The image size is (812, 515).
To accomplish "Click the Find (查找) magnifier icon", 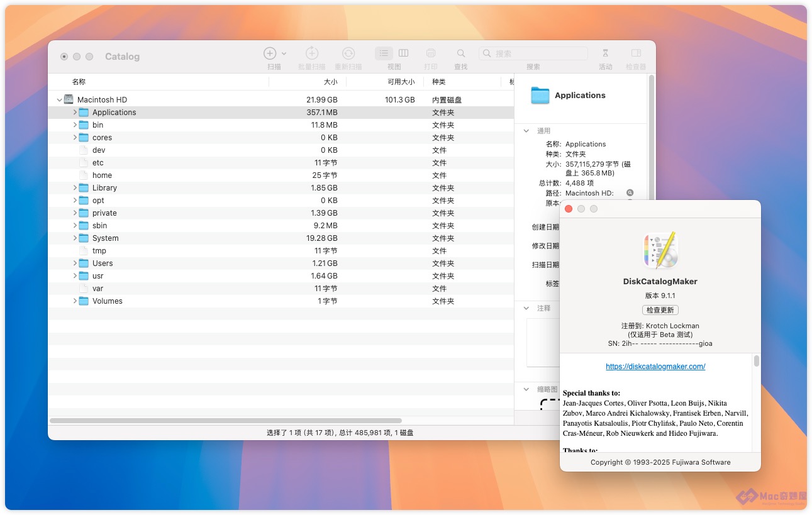I will [x=461, y=53].
